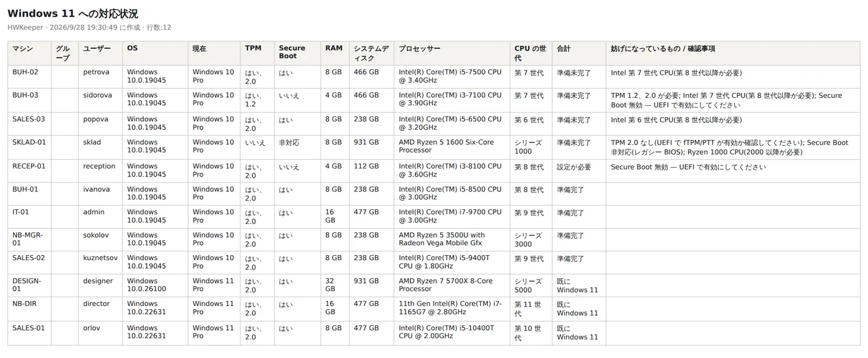Image resolution: width=868 pixels, height=358 pixels.
Task: Click user name 'petrova'
Action: pos(96,72)
